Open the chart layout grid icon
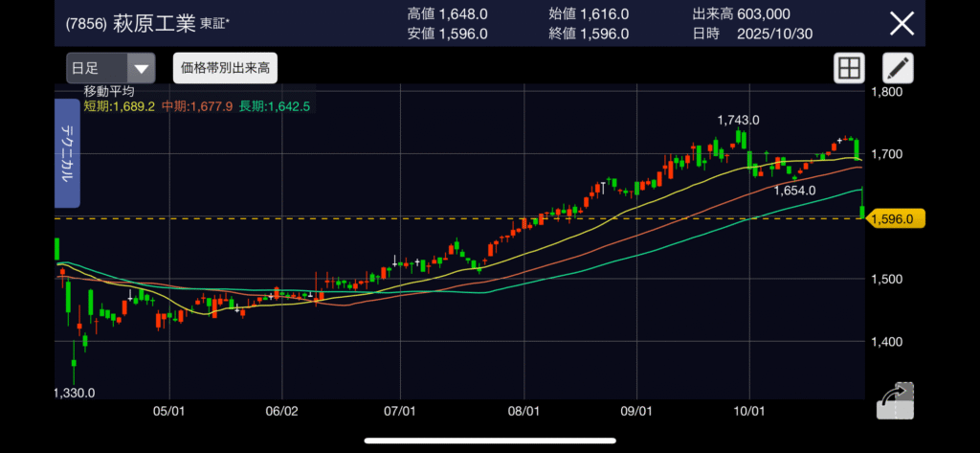 [x=849, y=69]
